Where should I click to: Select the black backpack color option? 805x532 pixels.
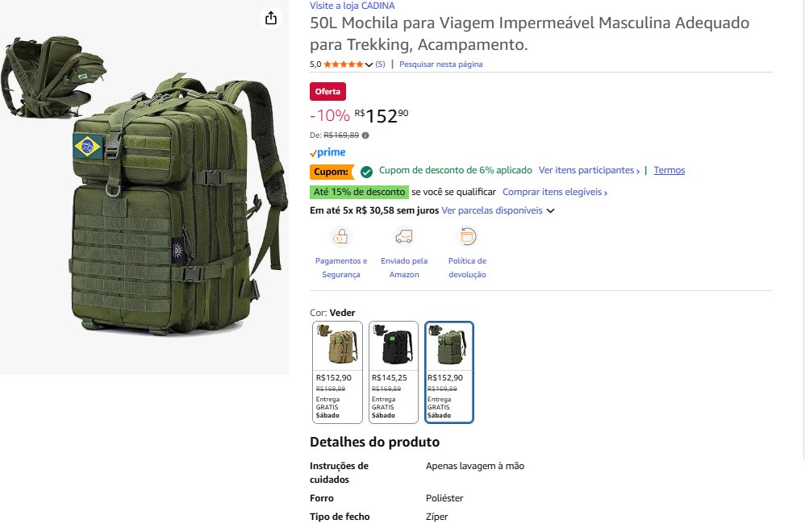(x=394, y=372)
